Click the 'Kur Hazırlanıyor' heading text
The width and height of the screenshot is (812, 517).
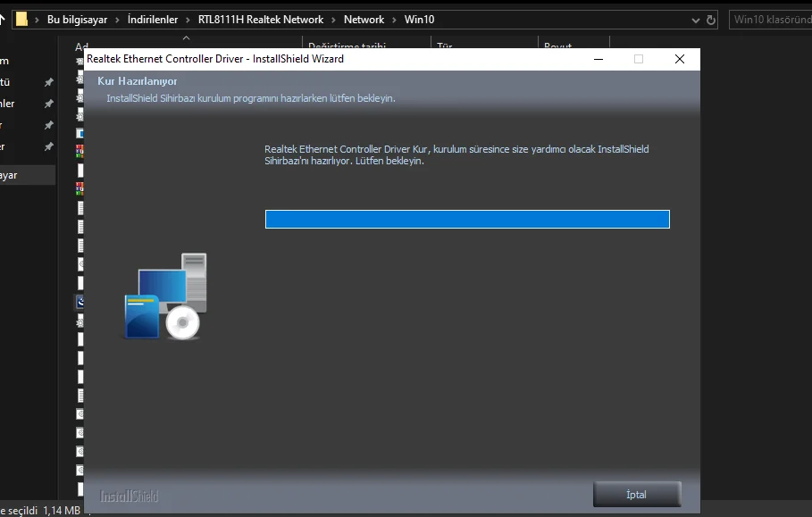(x=138, y=81)
